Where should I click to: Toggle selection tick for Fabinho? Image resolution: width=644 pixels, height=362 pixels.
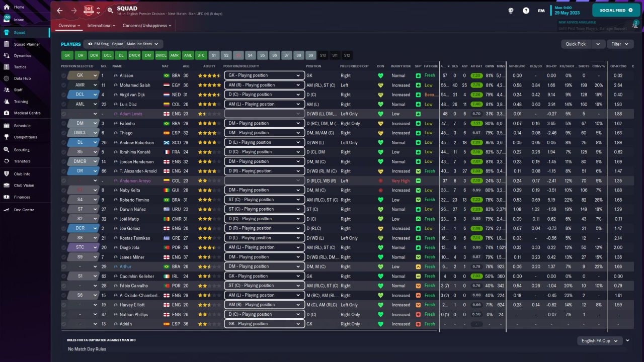64,123
